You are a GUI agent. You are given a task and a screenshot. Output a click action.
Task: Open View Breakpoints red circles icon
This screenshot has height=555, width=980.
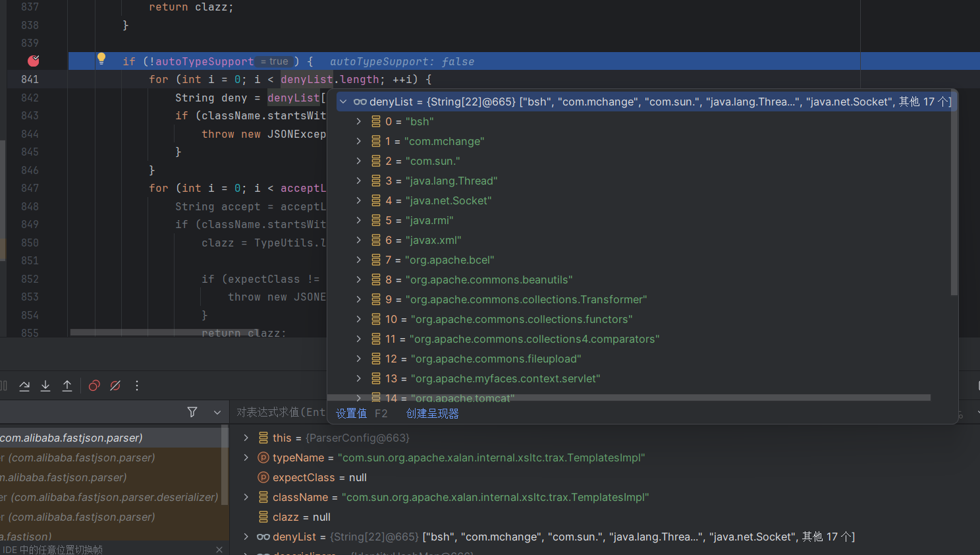[x=94, y=386]
